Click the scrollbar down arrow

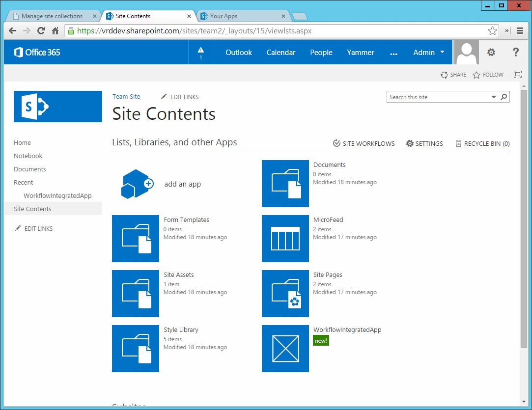[524, 402]
